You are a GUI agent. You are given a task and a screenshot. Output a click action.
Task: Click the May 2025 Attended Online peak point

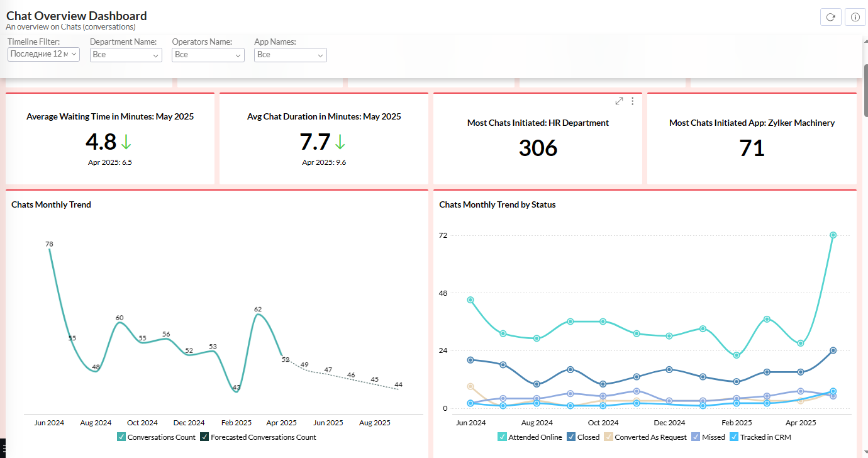(x=833, y=235)
